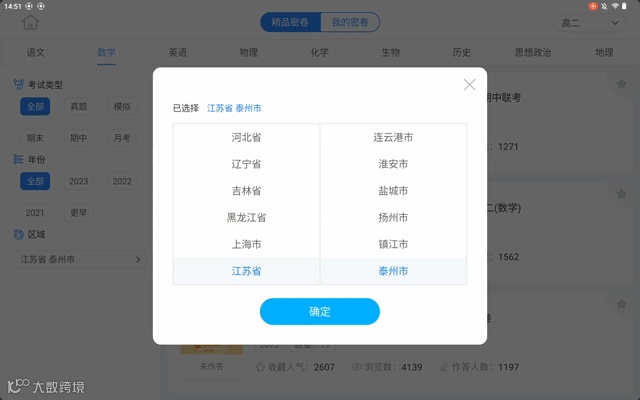
Task: Open the 物理 subject tab
Action: pyautogui.click(x=249, y=52)
